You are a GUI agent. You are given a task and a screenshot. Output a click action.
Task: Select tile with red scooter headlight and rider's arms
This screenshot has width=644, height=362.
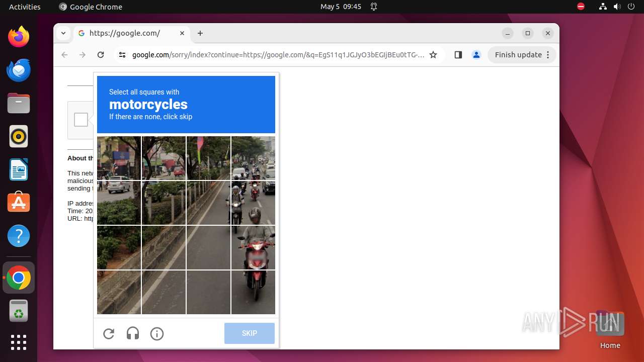click(x=253, y=247)
